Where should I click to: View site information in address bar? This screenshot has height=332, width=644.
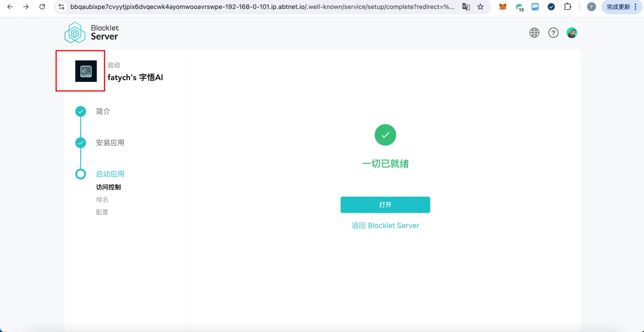pyautogui.click(x=62, y=7)
